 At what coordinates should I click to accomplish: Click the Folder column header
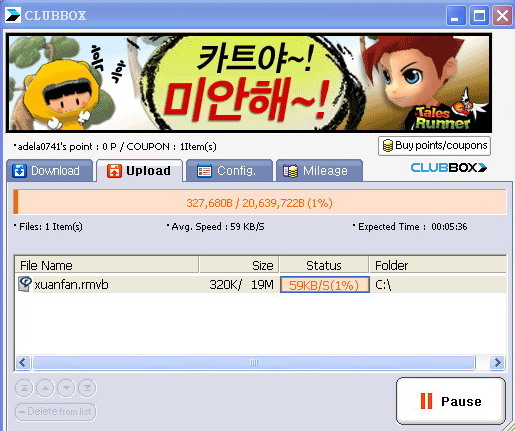coord(438,265)
